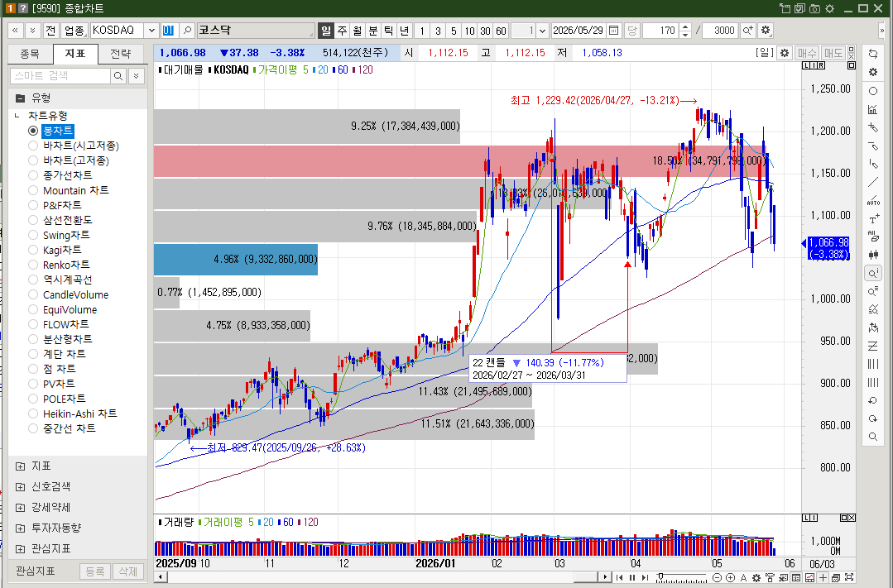Select the P&F차트 radio option

[33, 205]
